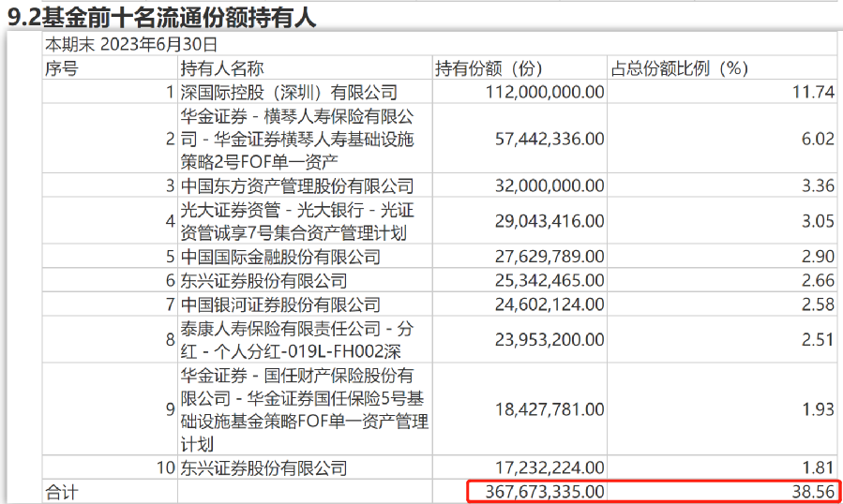Click the percentage cell 3.36

click(x=818, y=185)
